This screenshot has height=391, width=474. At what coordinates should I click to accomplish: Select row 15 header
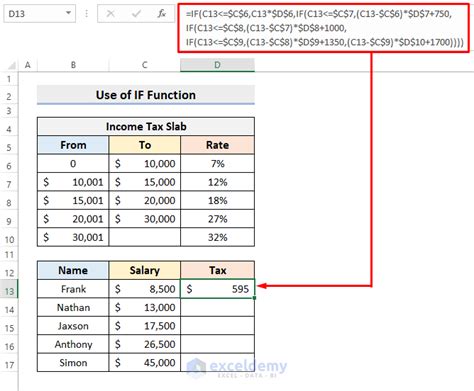pyautogui.click(x=9, y=328)
